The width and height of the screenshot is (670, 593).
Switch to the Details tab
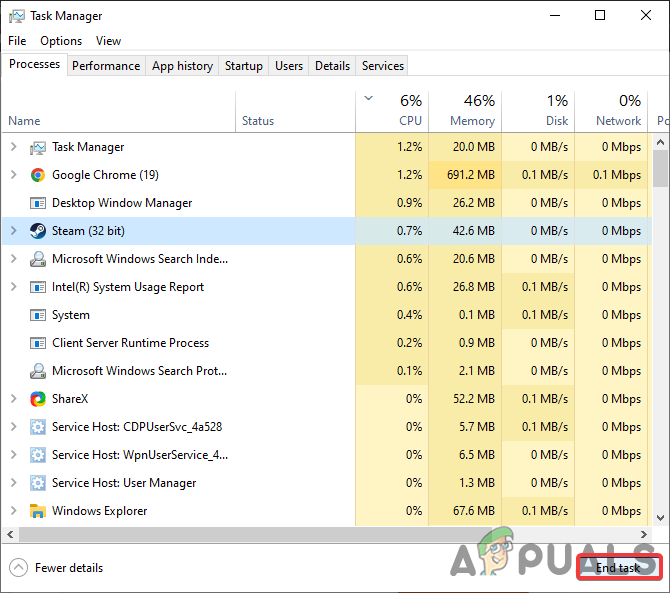pos(332,66)
